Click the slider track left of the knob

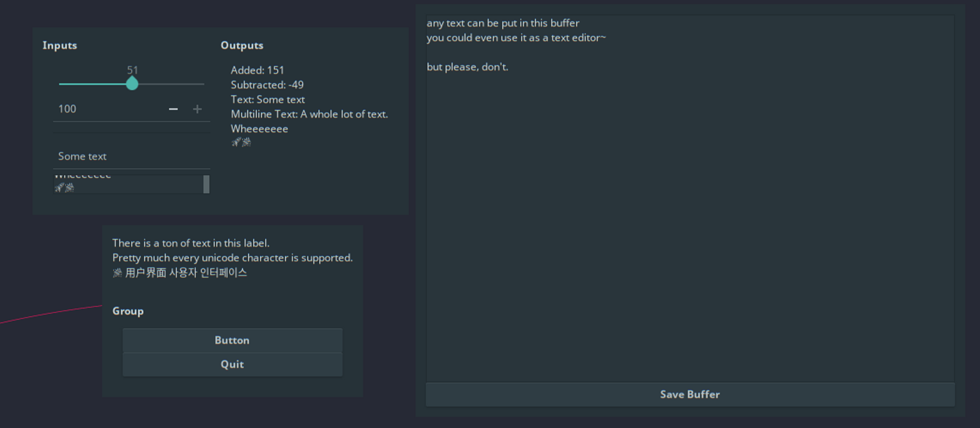coord(92,83)
